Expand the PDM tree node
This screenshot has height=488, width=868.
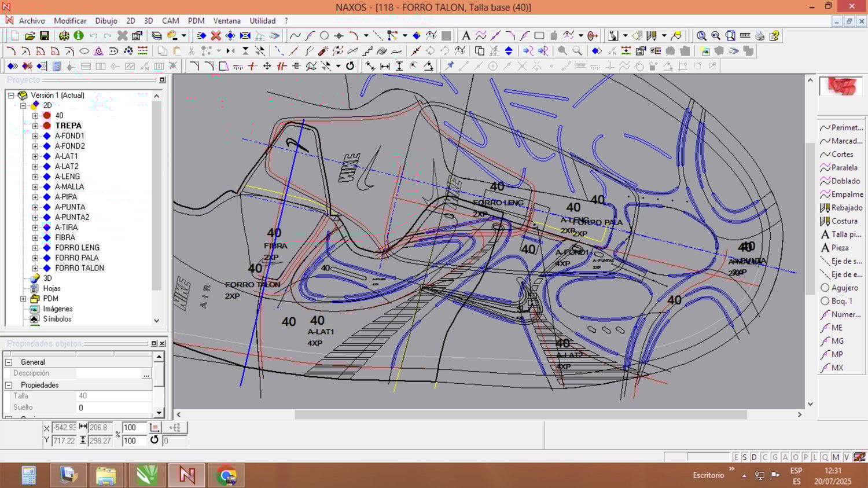pos(23,299)
